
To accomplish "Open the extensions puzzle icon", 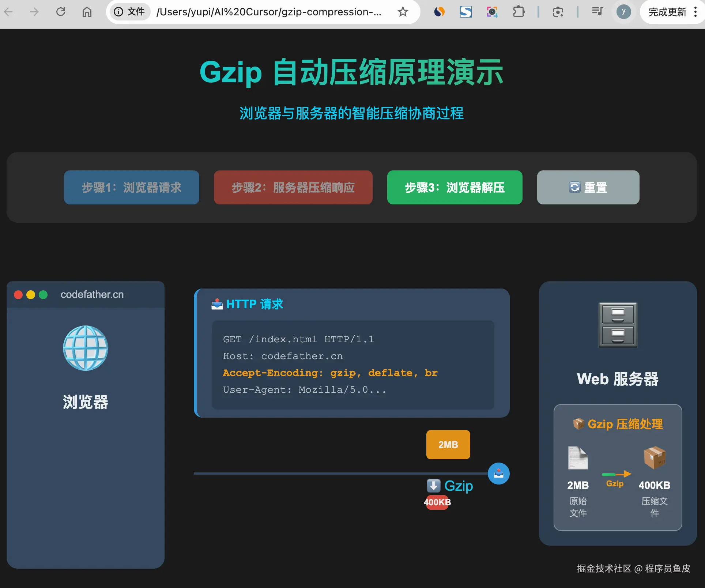I will point(519,12).
